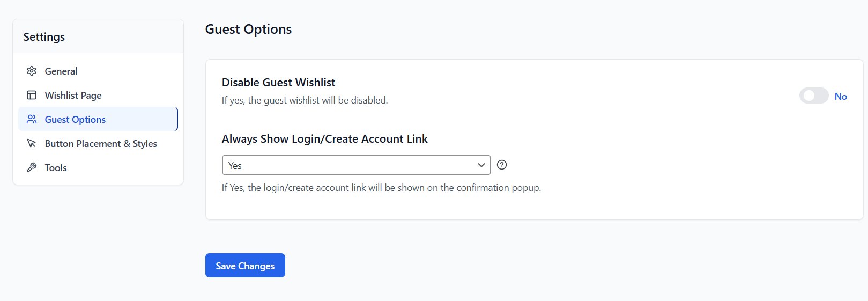This screenshot has width=868, height=301.
Task: Click the blue "No" toggle label
Action: tap(841, 97)
